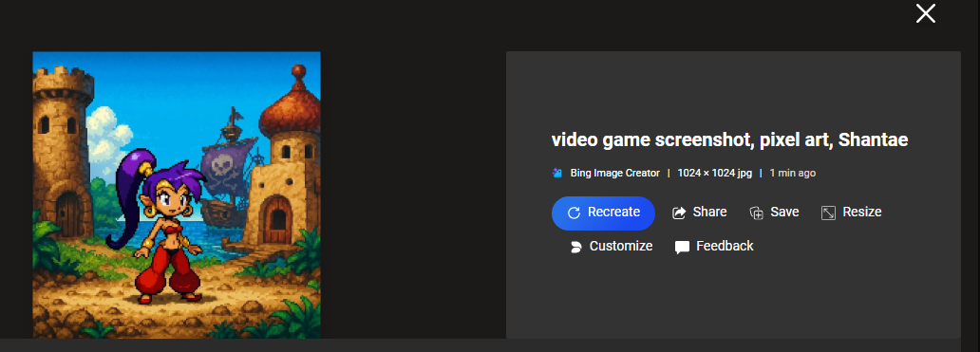
Task: Click the Recreate button
Action: [603, 213]
